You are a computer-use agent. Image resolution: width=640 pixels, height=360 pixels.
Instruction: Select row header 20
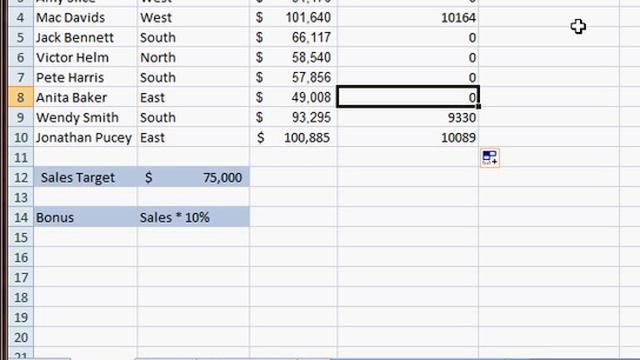point(21,338)
